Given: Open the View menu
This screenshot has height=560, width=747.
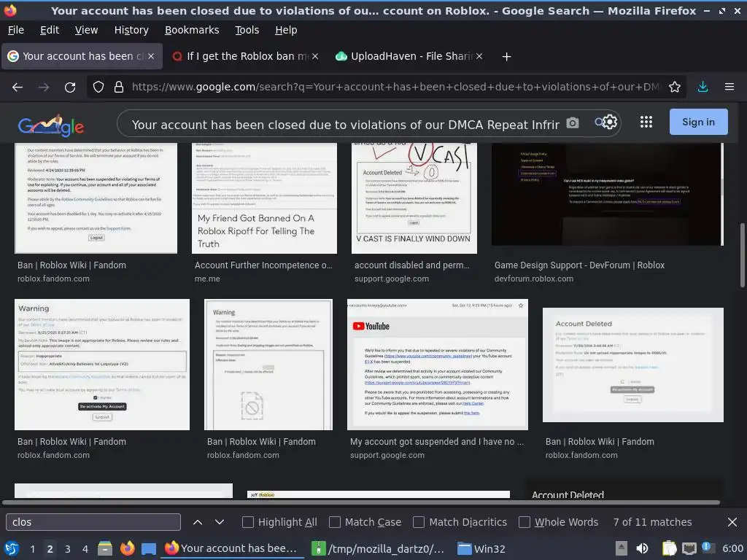Looking at the screenshot, I should pyautogui.click(x=86, y=30).
